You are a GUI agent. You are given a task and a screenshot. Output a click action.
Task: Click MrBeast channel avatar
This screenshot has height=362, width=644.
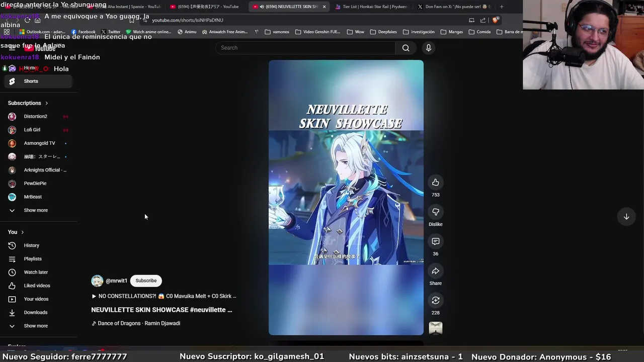(12, 197)
